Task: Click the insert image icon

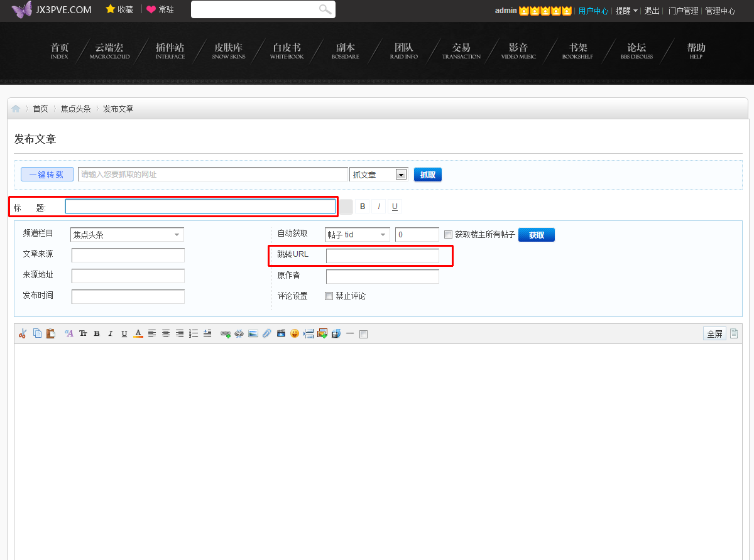Action: 253,333
